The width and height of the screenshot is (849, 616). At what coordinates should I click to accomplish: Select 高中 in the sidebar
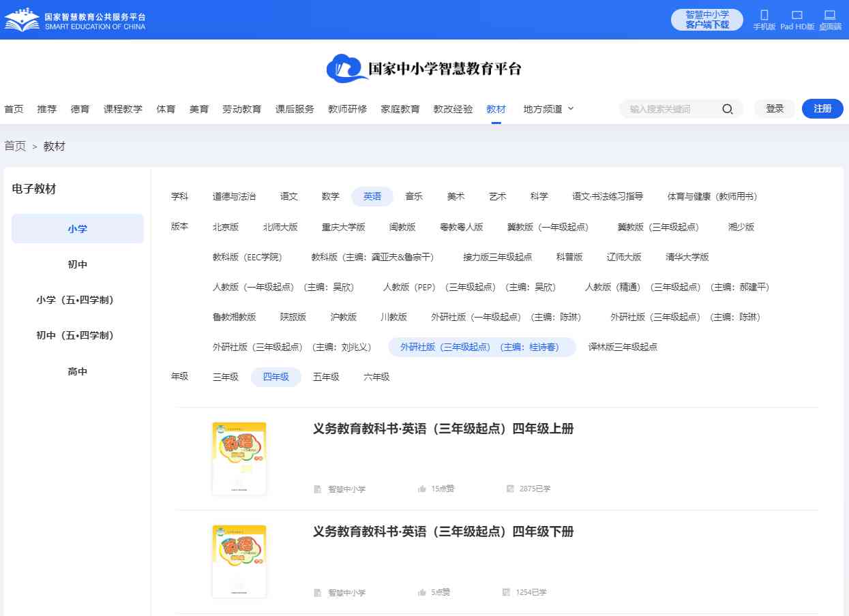(x=78, y=371)
